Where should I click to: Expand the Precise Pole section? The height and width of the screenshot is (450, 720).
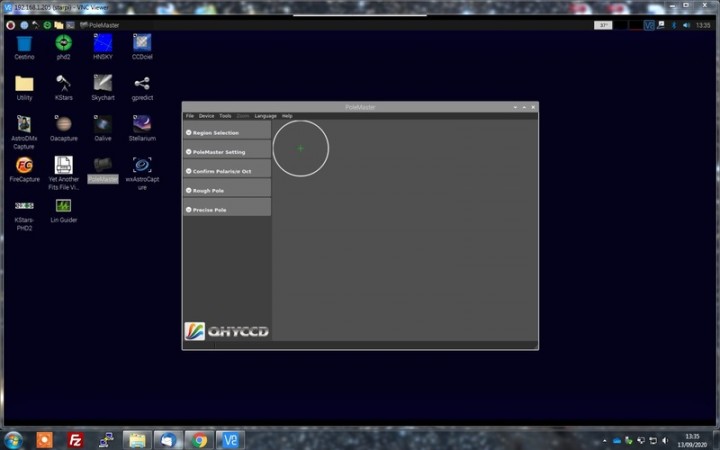click(x=227, y=210)
